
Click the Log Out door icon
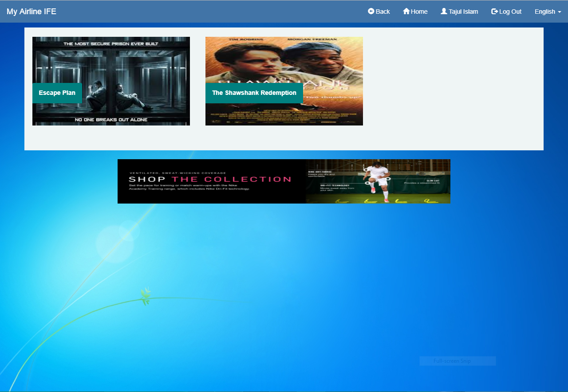494,11
